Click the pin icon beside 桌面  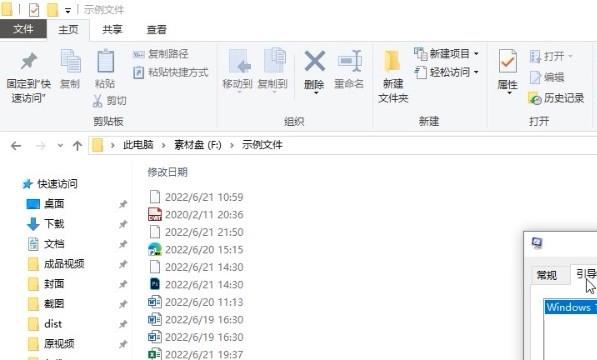coord(123,204)
